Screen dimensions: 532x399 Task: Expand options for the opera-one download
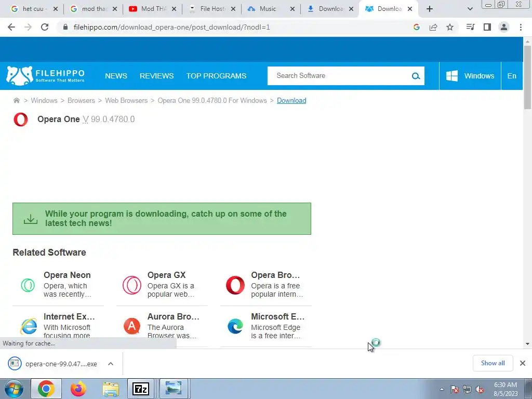(x=111, y=364)
